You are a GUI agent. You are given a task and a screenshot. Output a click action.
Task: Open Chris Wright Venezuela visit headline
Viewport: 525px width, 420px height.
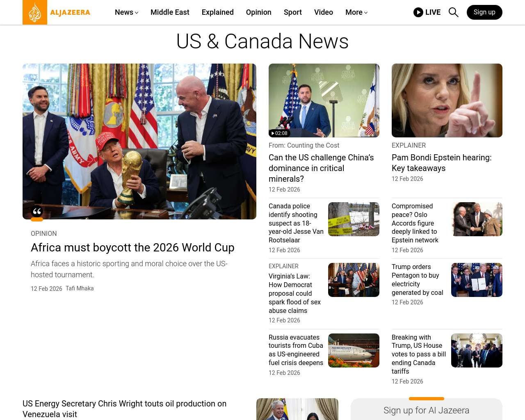click(x=124, y=409)
